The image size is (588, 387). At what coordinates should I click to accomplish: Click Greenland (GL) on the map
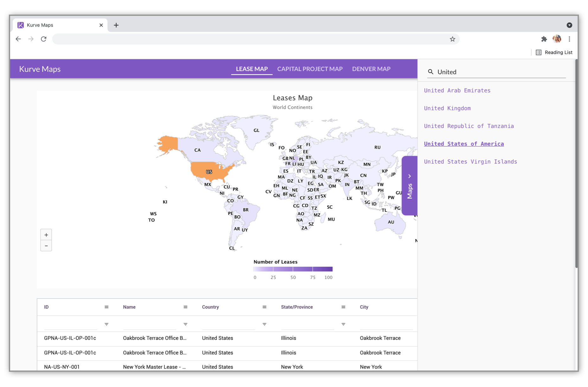pyautogui.click(x=256, y=130)
